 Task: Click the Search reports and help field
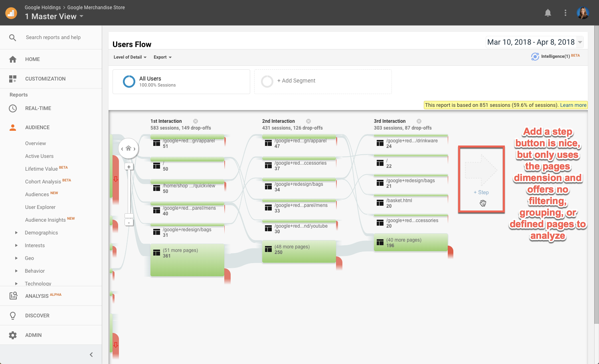(53, 37)
